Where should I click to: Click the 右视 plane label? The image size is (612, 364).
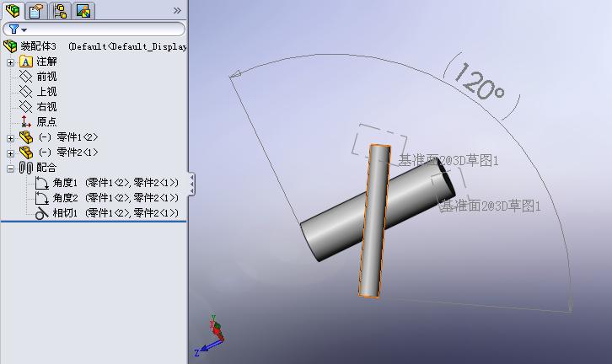[x=46, y=106]
